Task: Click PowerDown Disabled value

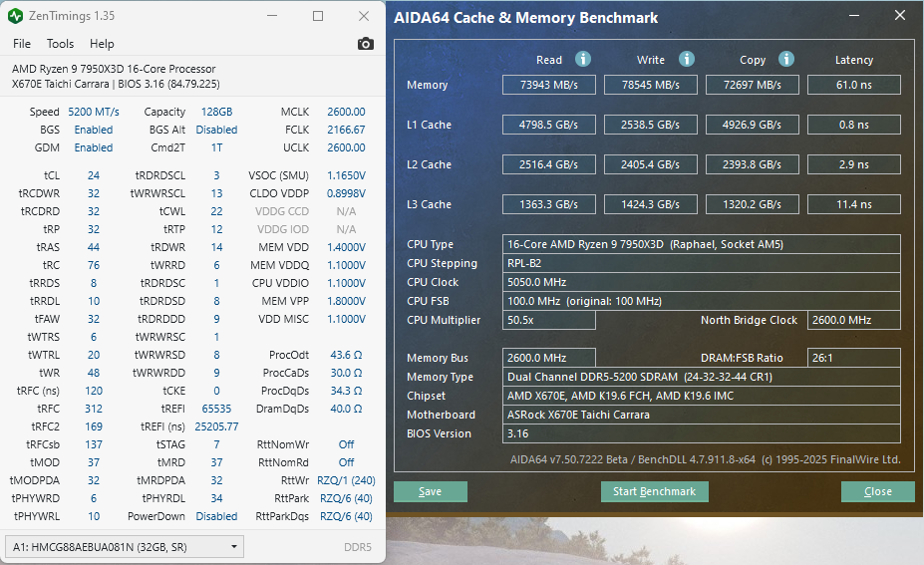Action: coord(217,517)
